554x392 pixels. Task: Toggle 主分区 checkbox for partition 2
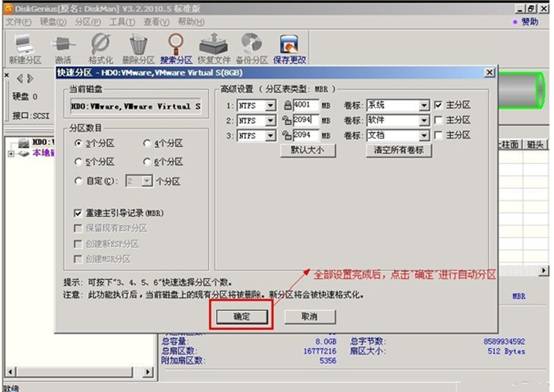438,120
